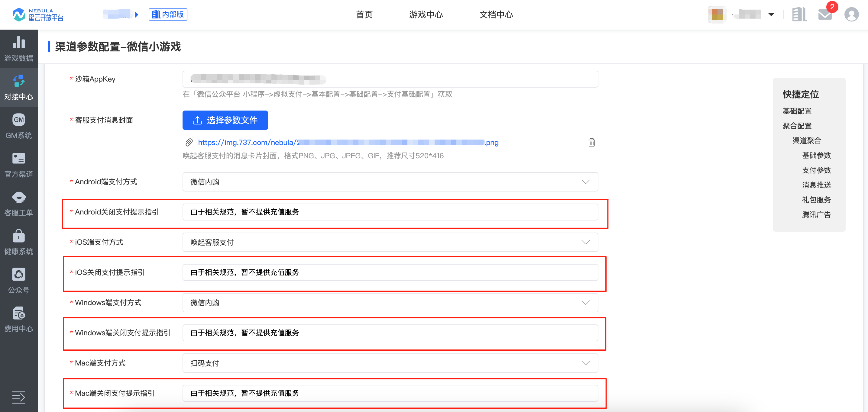Open the user profile avatar icon
The image size is (868, 412).
[851, 14]
